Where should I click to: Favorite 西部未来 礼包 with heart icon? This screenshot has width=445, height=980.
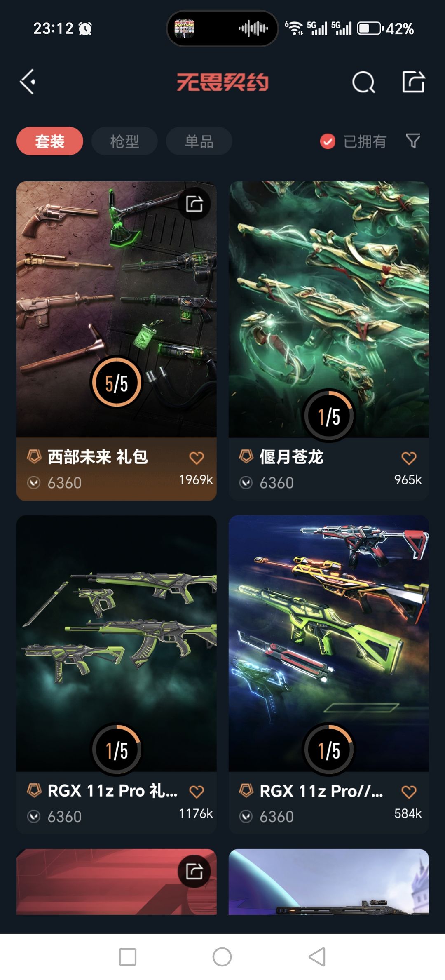pos(197,458)
